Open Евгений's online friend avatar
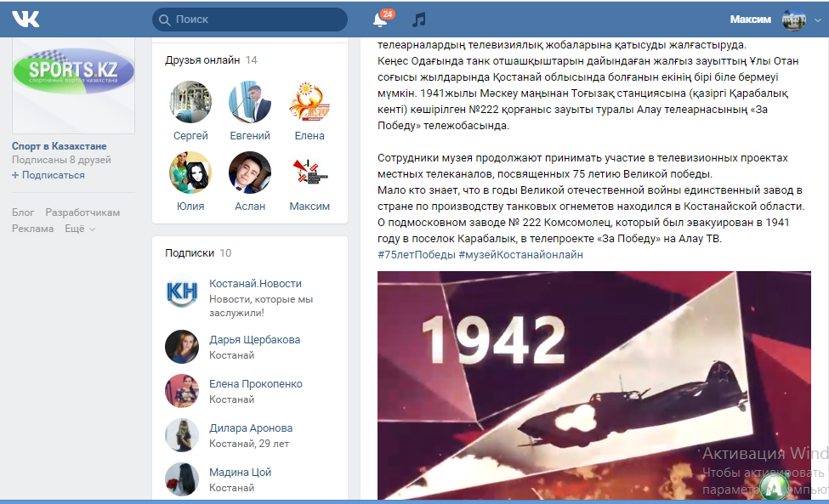829x504 pixels. click(x=249, y=102)
